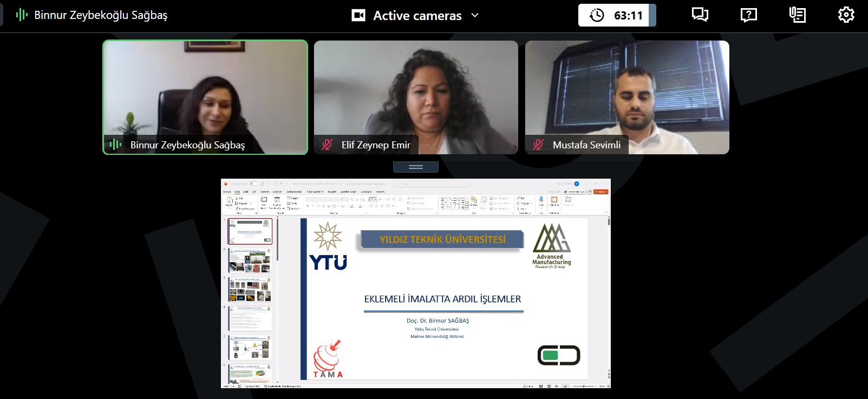Image resolution: width=868 pixels, height=399 pixels.
Task: Open the chat panel icon
Action: (x=700, y=15)
